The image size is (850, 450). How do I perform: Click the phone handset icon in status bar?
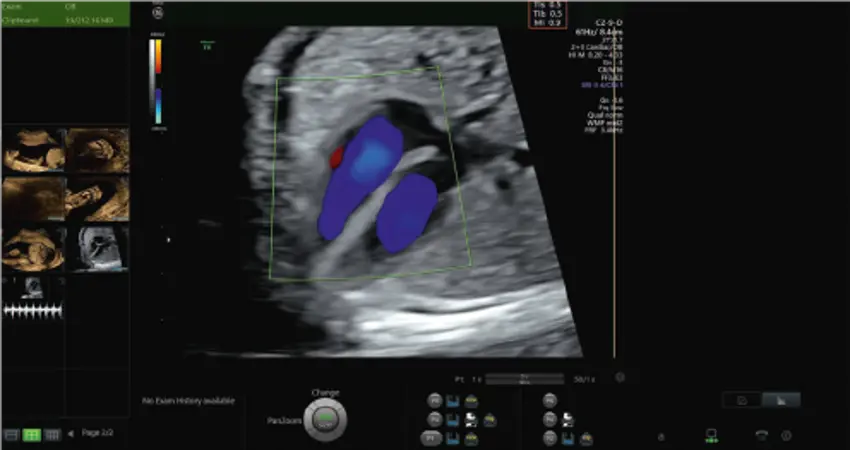tap(761, 435)
